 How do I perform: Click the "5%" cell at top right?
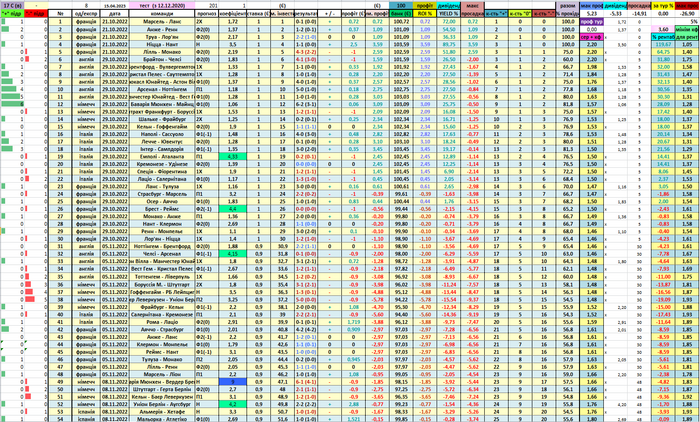pos(688,21)
